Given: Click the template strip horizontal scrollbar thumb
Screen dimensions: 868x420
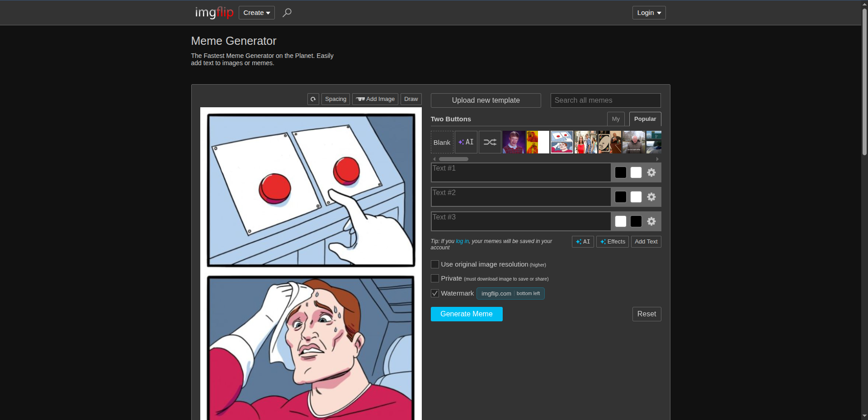Looking at the screenshot, I should 453,159.
